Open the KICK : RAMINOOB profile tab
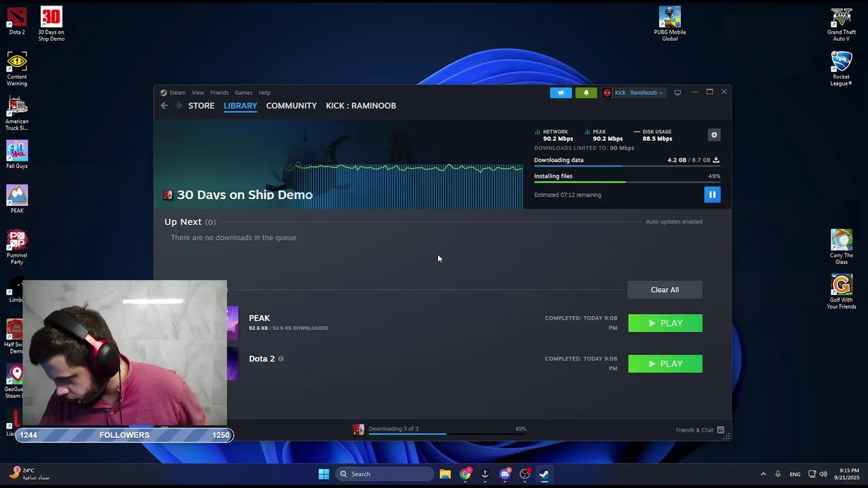 [x=361, y=106]
